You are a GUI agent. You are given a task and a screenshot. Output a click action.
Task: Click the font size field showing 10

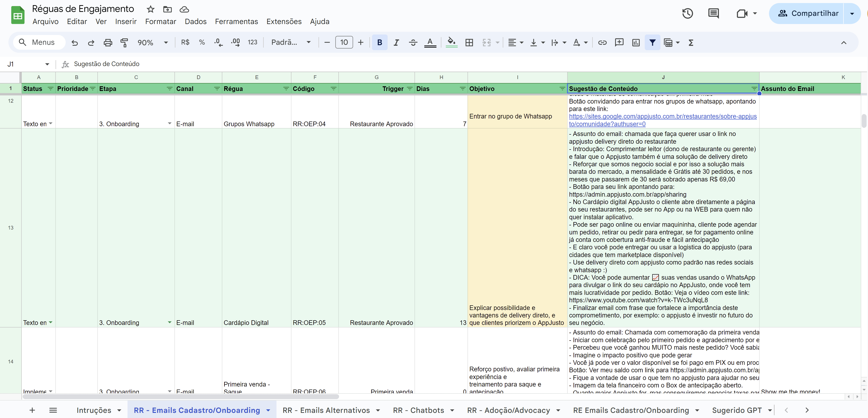tap(344, 42)
